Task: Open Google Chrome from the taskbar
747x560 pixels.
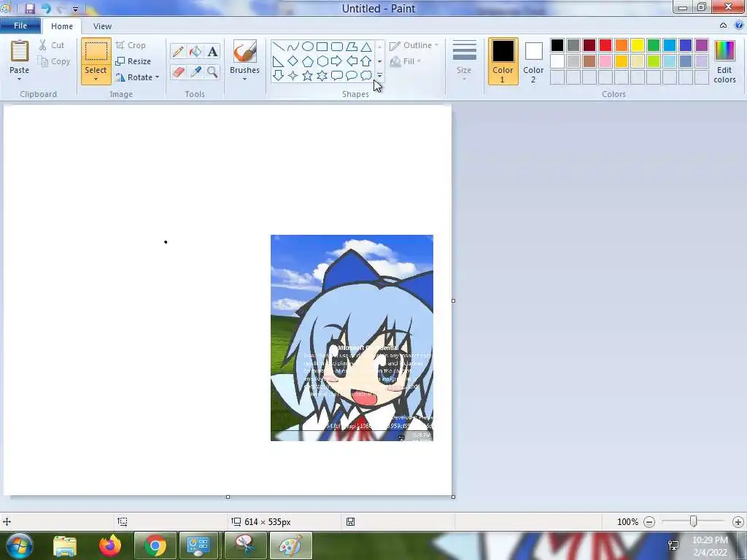Action: [x=155, y=545]
